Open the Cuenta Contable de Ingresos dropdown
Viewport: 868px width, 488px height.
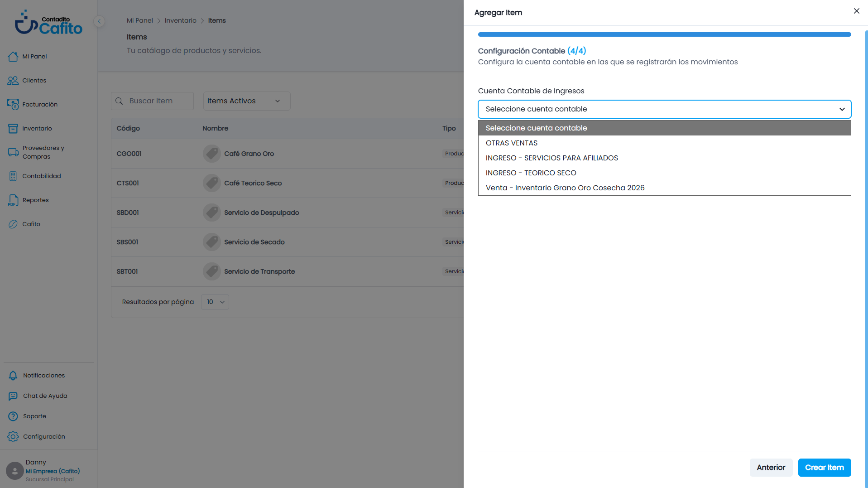(664, 109)
